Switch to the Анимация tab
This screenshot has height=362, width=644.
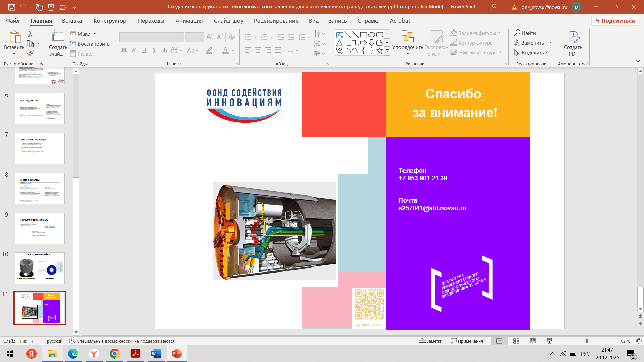(x=189, y=21)
